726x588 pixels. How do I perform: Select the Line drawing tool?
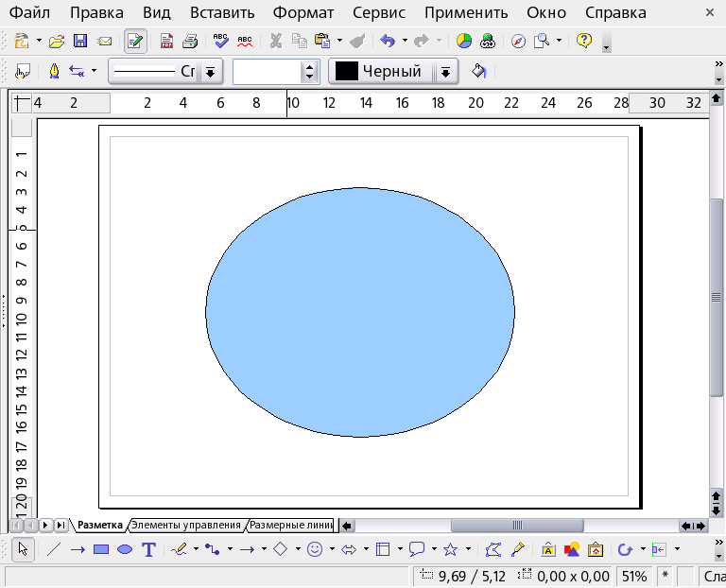pyautogui.click(x=54, y=549)
